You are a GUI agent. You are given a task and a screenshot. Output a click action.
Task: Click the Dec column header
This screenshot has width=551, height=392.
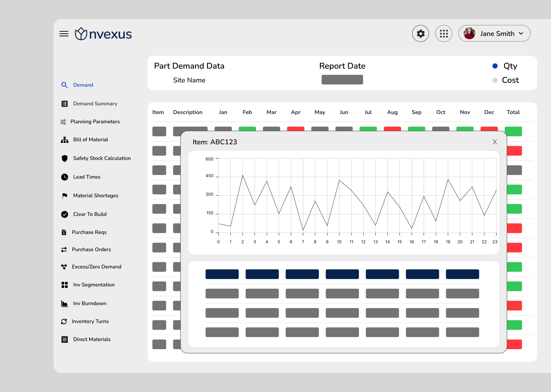tap(489, 112)
